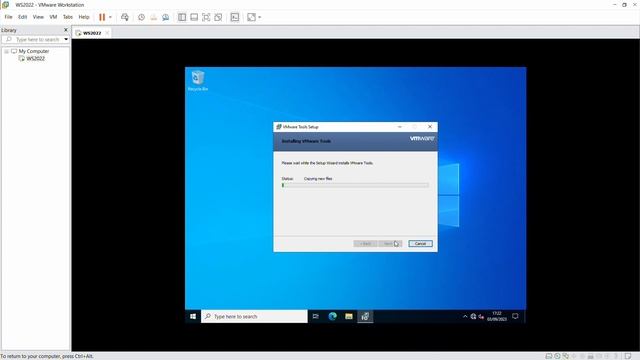Click the stretch guest display icon
Image resolution: width=640 pixels, height=360 pixels.
[x=251, y=17]
